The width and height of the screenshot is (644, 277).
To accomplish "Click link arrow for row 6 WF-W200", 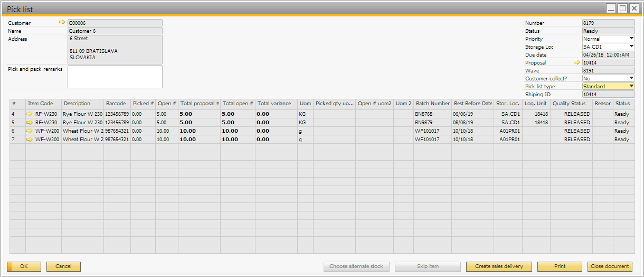I will point(30,131).
